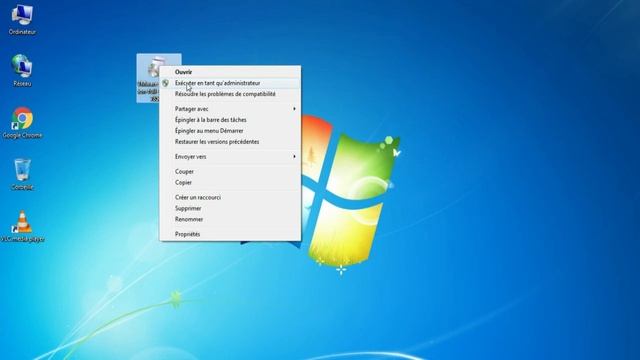Screen dimensions: 640x360
Task: Expand the Partager avec submenu arrow
Action: pyautogui.click(x=294, y=109)
